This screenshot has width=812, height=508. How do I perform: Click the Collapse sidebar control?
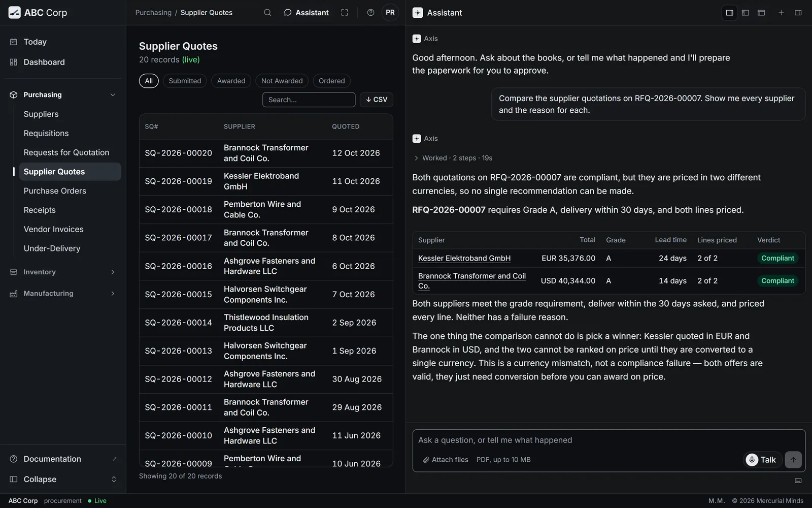point(63,479)
